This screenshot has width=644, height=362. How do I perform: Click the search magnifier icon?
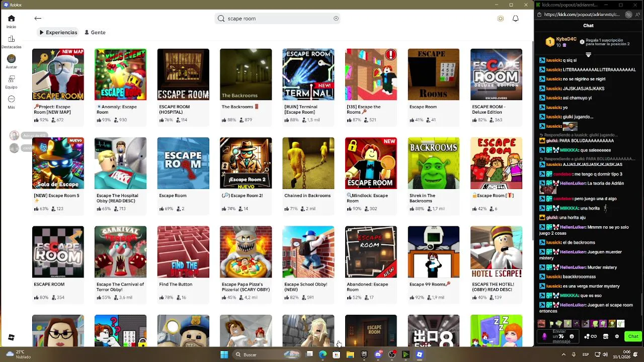pos(221,19)
